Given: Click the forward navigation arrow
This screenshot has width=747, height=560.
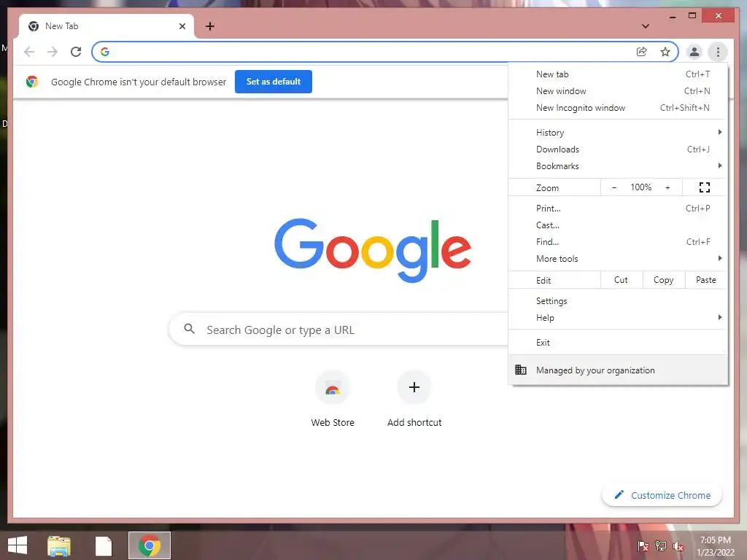Looking at the screenshot, I should 53,52.
